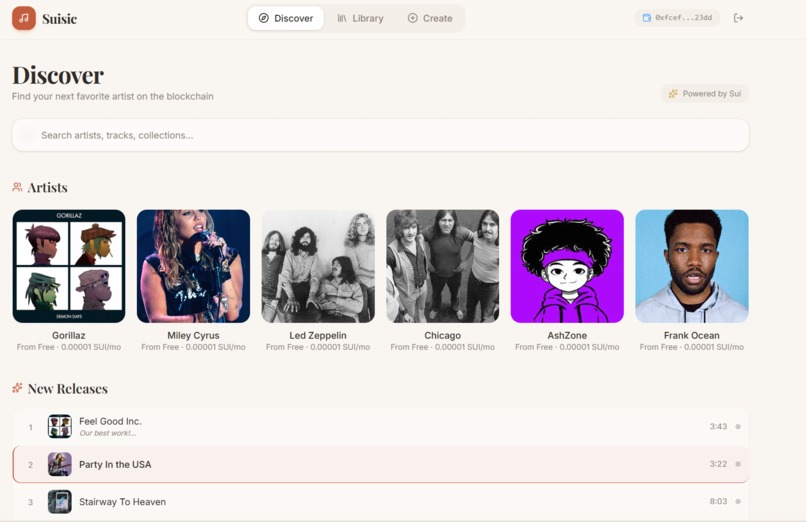
Task: Click track number 1 in New Releases
Action: pyautogui.click(x=31, y=427)
